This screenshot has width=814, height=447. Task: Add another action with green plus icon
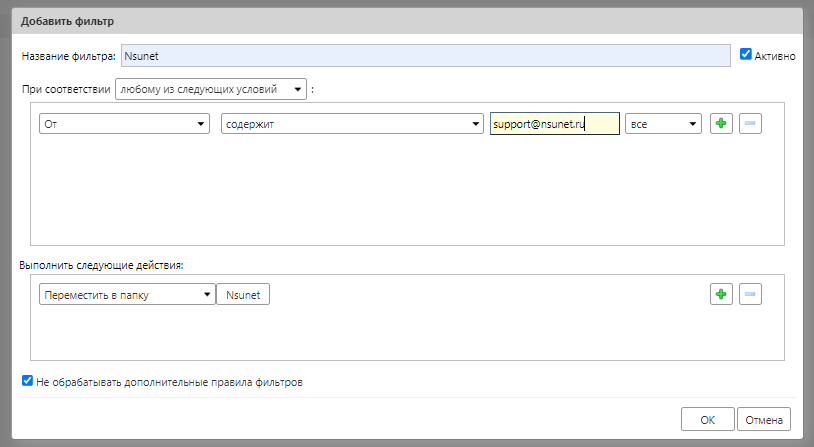721,294
